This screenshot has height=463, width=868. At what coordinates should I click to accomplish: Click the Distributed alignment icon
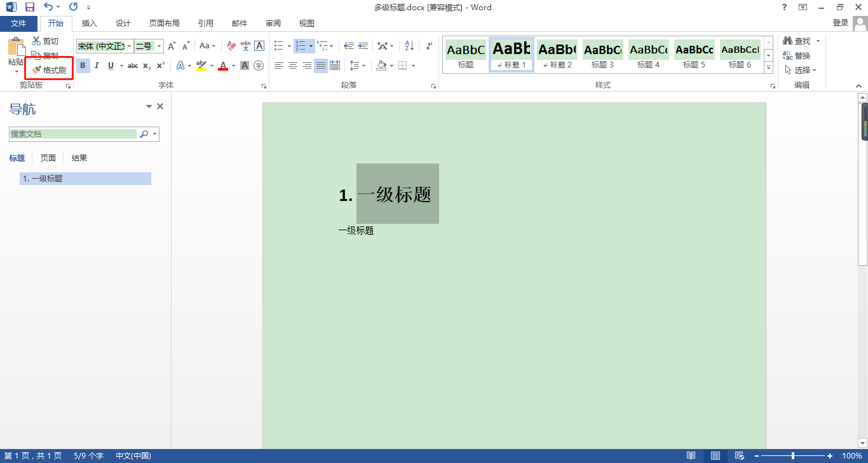click(335, 66)
